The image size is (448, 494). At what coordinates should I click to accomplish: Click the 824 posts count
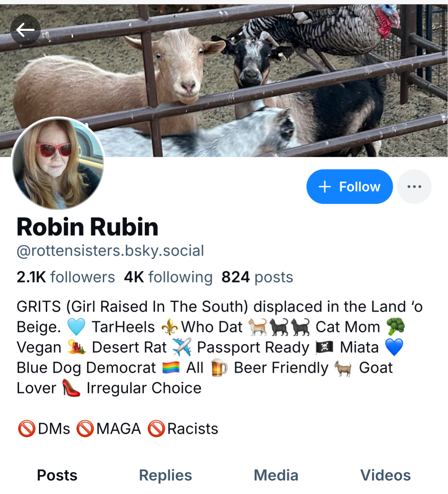click(x=257, y=277)
